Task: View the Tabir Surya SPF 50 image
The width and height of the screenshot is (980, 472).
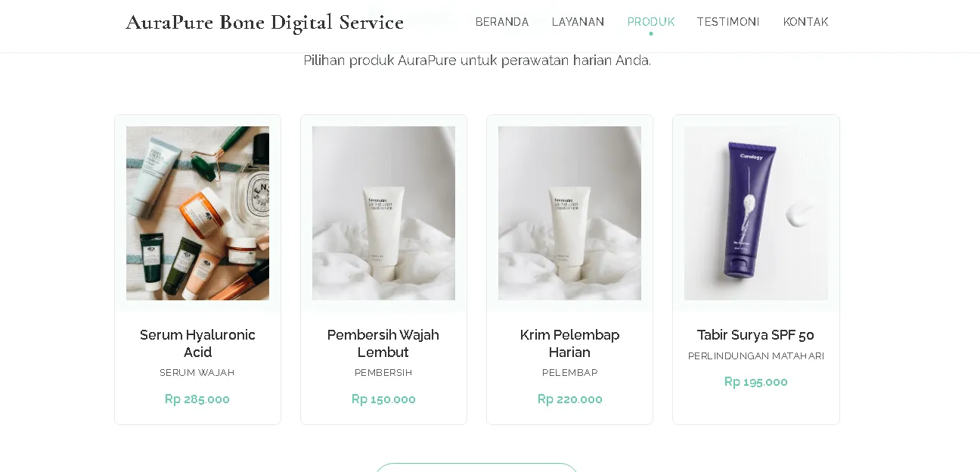Action: point(755,213)
